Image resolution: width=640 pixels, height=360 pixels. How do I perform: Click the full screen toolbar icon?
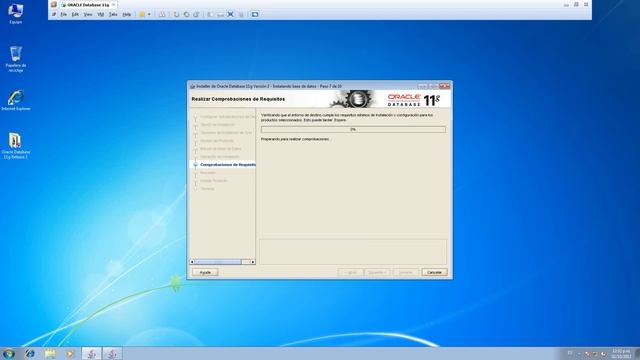coord(231,14)
